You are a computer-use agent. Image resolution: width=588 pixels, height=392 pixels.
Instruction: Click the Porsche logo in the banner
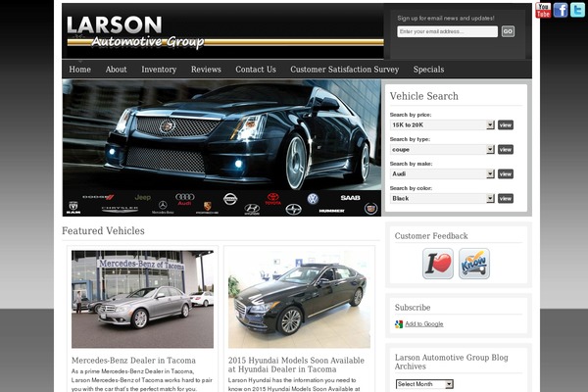pyautogui.click(x=208, y=208)
